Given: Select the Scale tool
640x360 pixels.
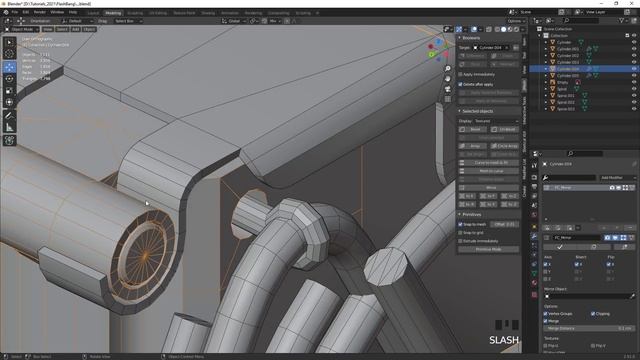Looking at the screenshot, I should click(9, 91).
